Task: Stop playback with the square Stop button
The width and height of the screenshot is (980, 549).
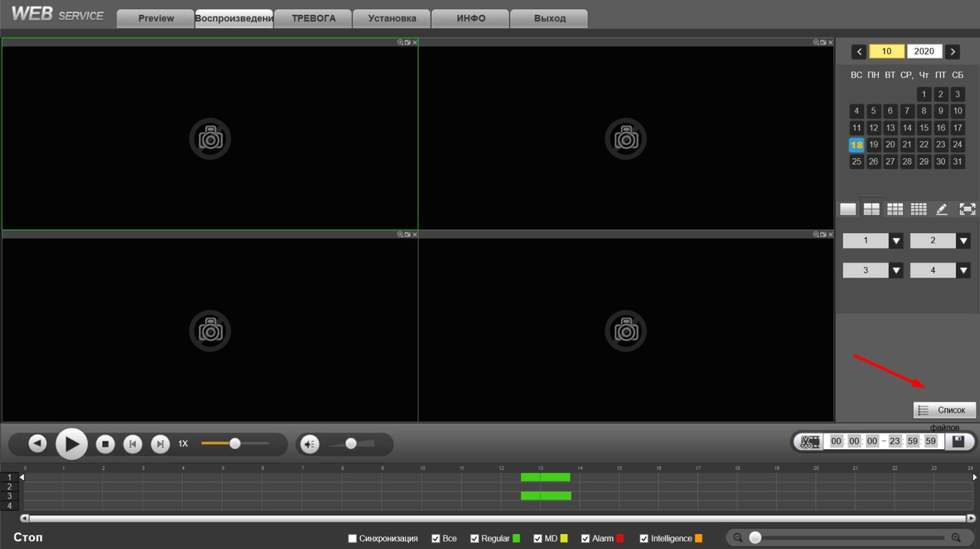Action: [x=105, y=444]
